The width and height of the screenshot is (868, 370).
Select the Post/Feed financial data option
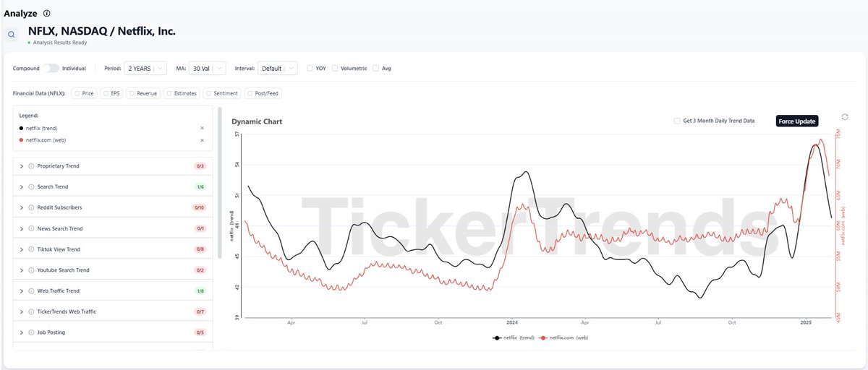263,93
